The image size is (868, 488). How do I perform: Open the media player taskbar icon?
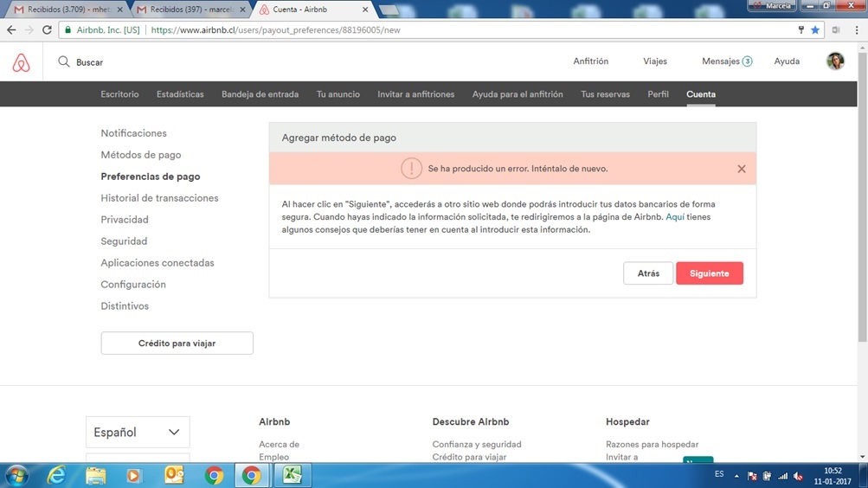click(x=133, y=475)
